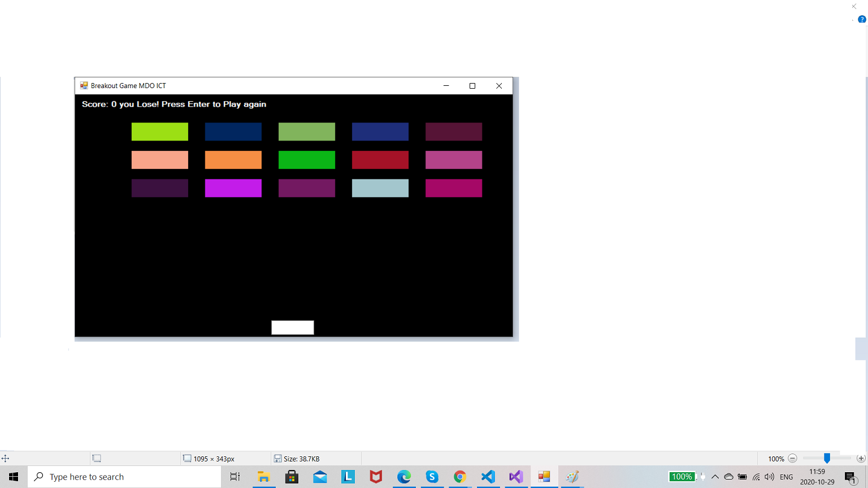Click the orange brick
This screenshot has height=488, width=868.
click(x=233, y=160)
